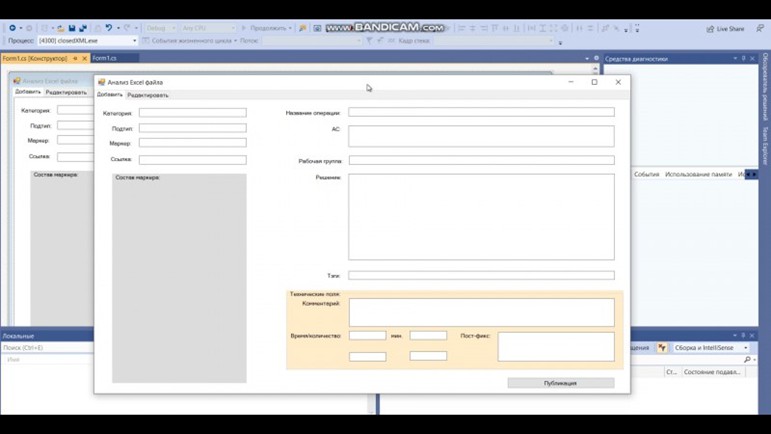Open the Обозреватель решений side tab
Screen dimensions: 771x434
point(765,87)
